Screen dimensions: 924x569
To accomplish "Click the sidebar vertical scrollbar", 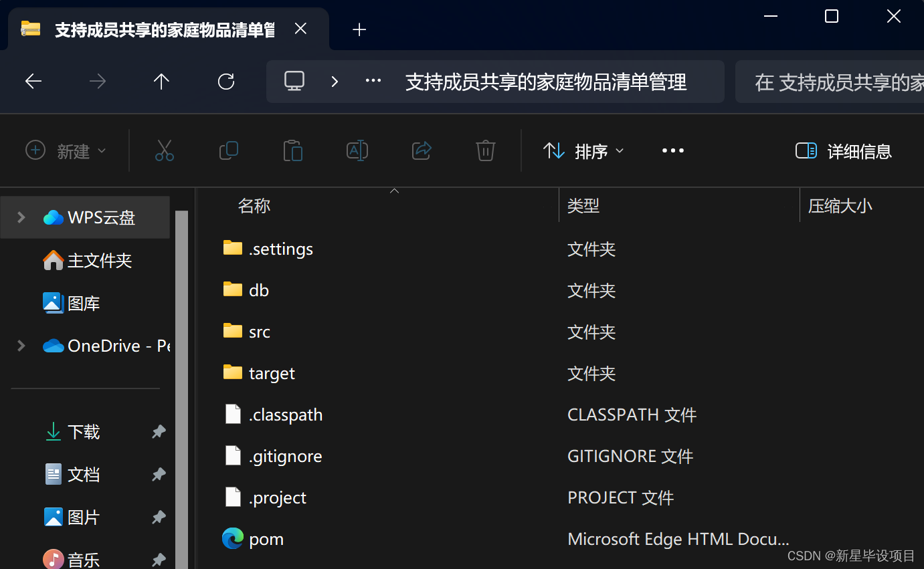I will 182,390.
